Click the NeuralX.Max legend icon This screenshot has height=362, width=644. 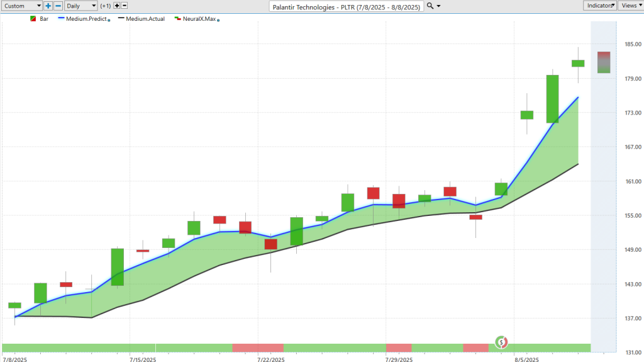tap(178, 19)
